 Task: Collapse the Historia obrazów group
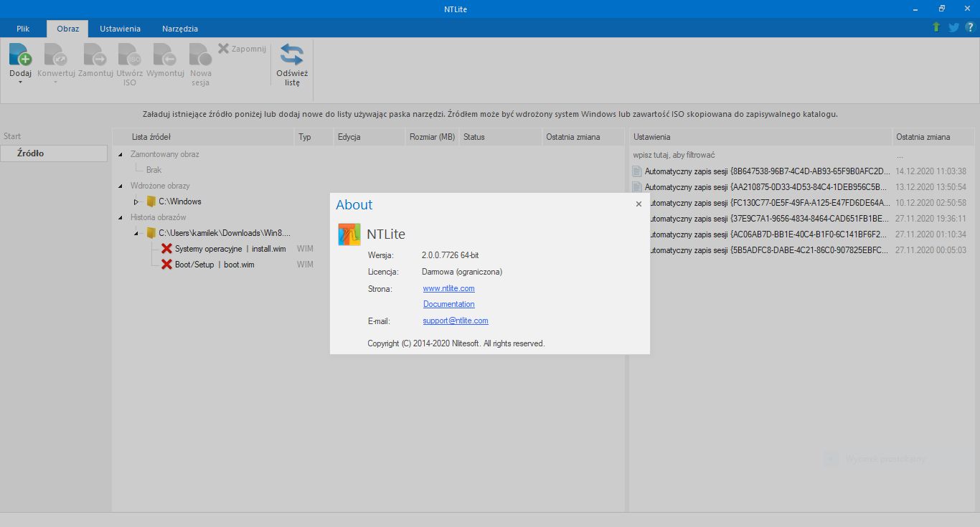coord(121,217)
